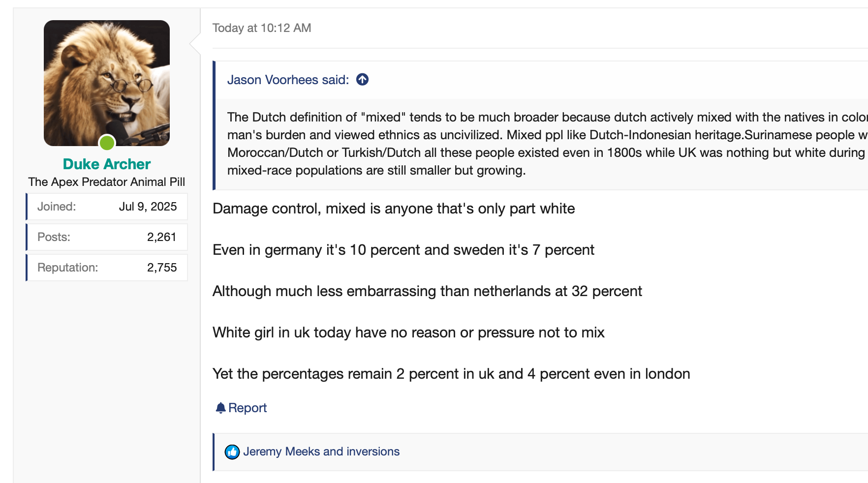Image resolution: width=868 pixels, height=483 pixels.
Task: Click the Posts count 2,261
Action: pos(161,237)
